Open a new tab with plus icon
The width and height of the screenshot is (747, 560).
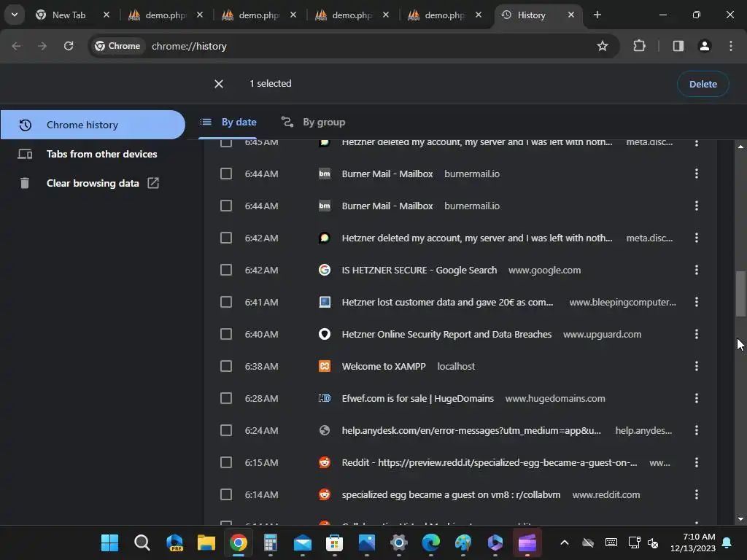coord(597,15)
